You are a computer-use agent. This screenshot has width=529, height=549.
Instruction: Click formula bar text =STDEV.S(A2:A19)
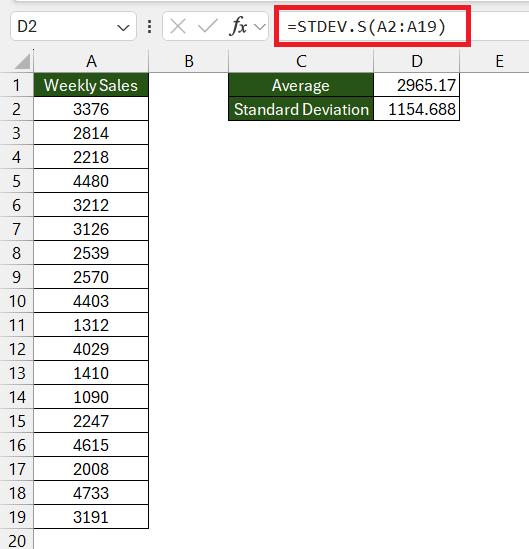(366, 27)
